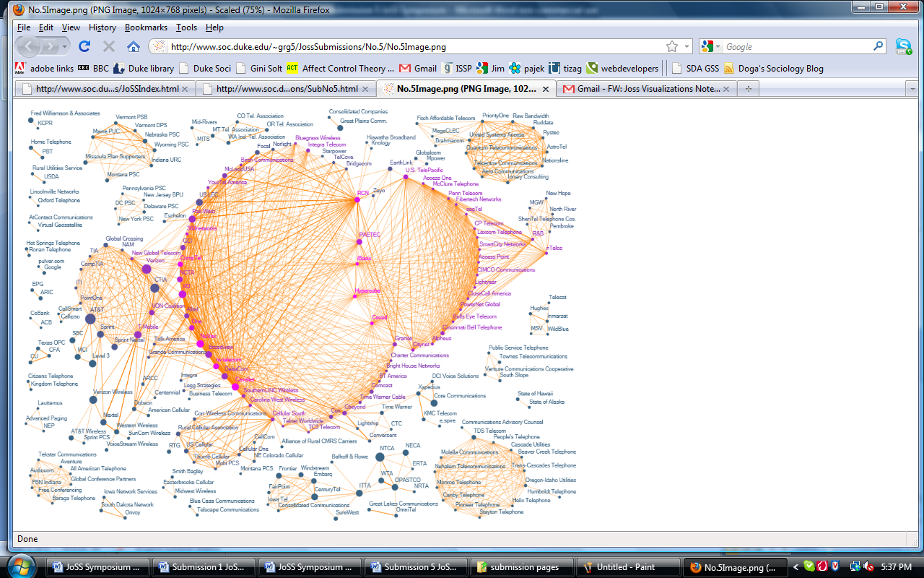Image resolution: width=924 pixels, height=578 pixels.
Task: Open the recent pages history dropdown arrow
Action: point(66,46)
